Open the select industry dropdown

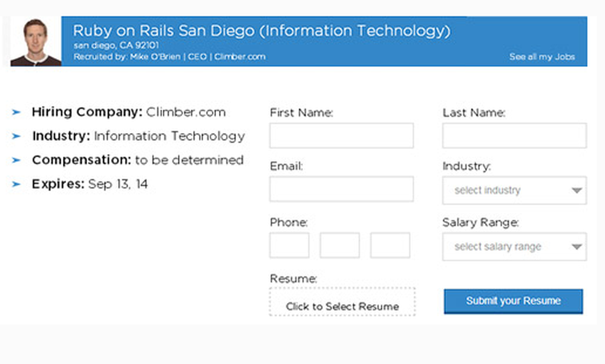[514, 190]
